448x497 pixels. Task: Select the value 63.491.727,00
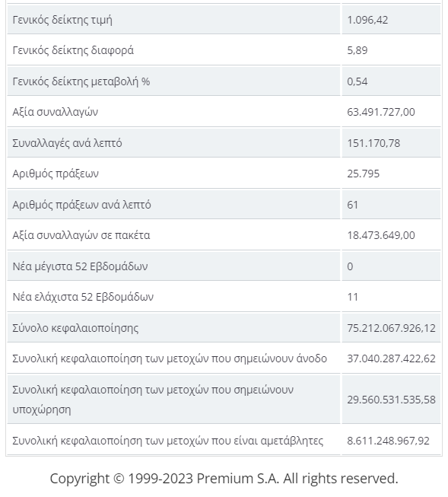tap(381, 112)
